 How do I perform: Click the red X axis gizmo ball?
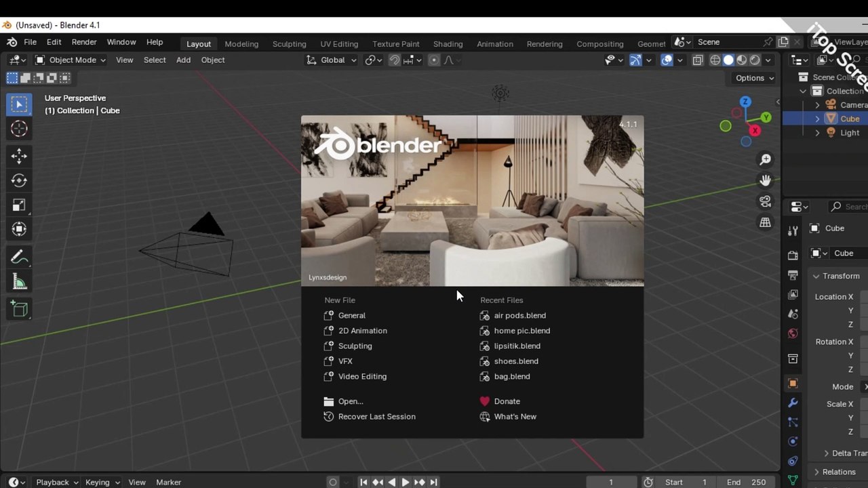click(x=754, y=131)
